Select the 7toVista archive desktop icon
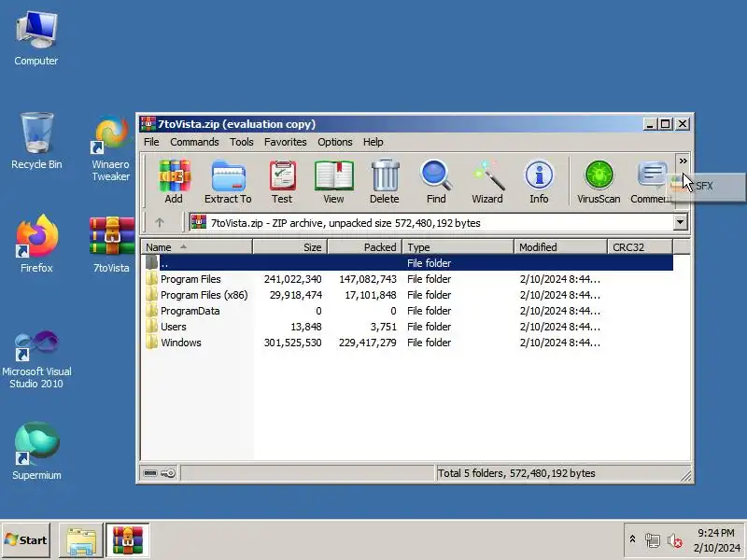The image size is (747, 560). pyautogui.click(x=111, y=245)
